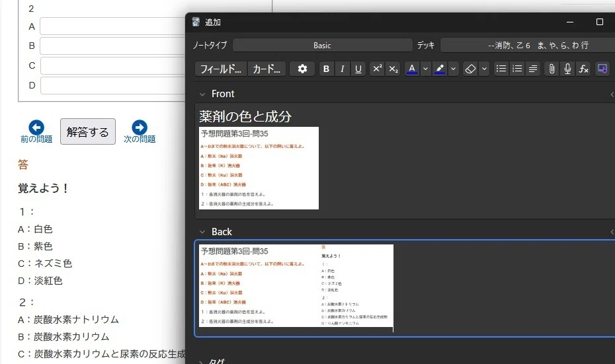Screen dimensions: 615x364
Task: Choose note type Basic selector
Action: [323, 46]
